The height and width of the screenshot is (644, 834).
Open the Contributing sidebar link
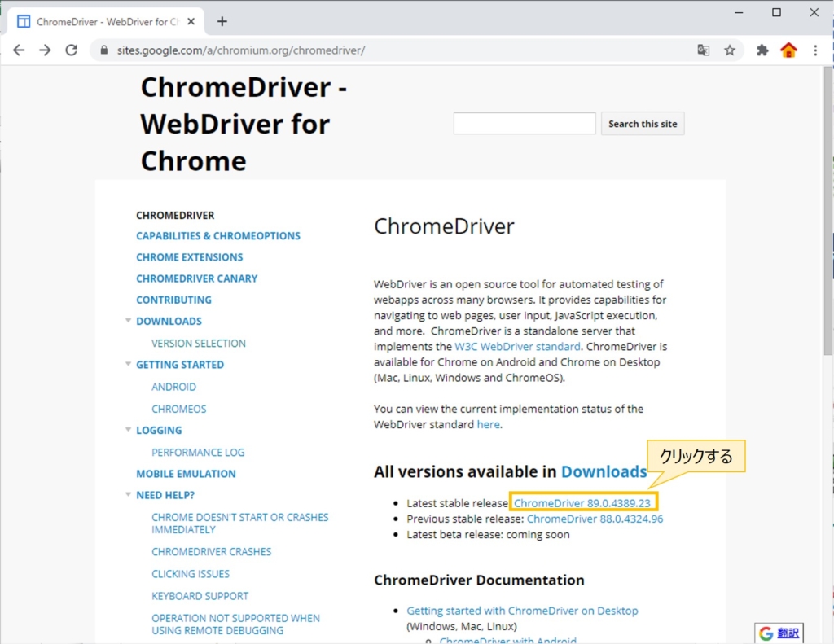coord(174,300)
